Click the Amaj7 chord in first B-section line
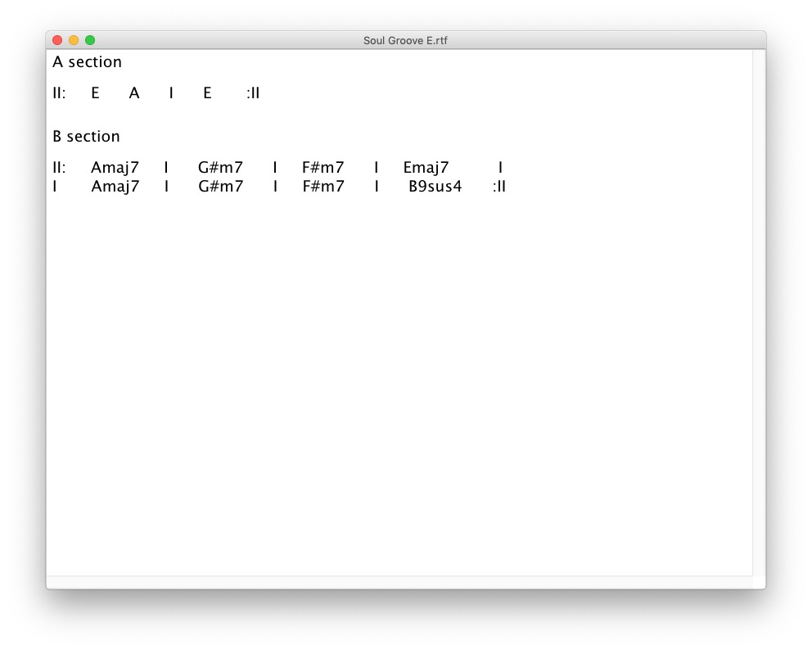The height and width of the screenshot is (650, 812). (x=115, y=169)
